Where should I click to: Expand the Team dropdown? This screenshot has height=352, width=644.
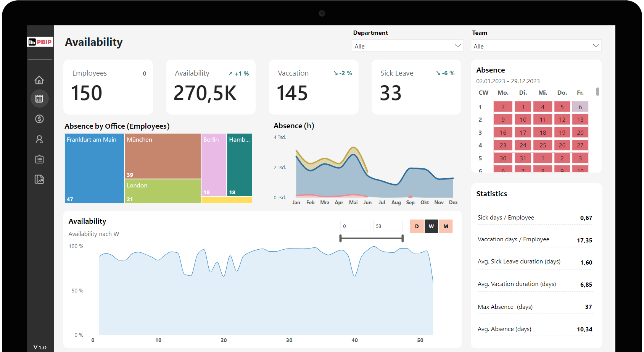[536, 46]
